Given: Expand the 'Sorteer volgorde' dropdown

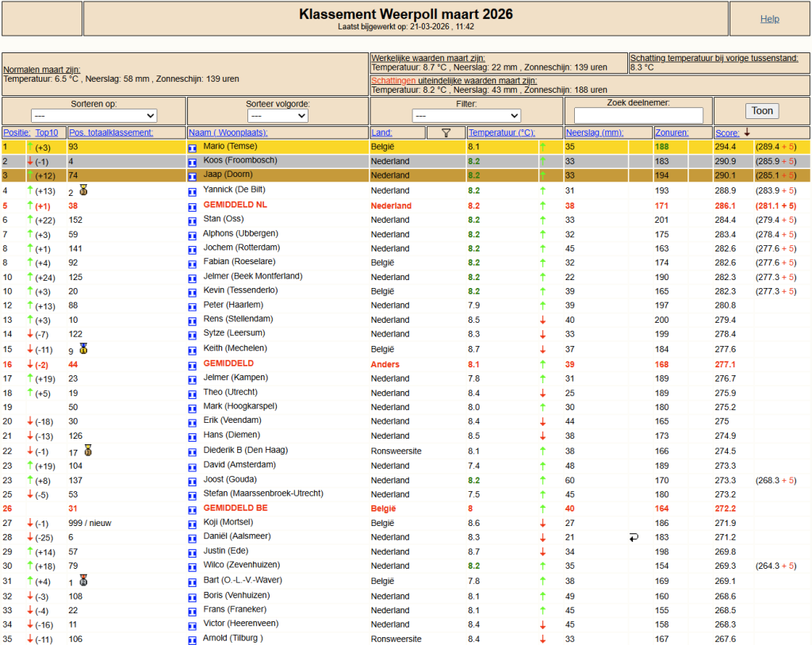Looking at the screenshot, I should pyautogui.click(x=278, y=116).
